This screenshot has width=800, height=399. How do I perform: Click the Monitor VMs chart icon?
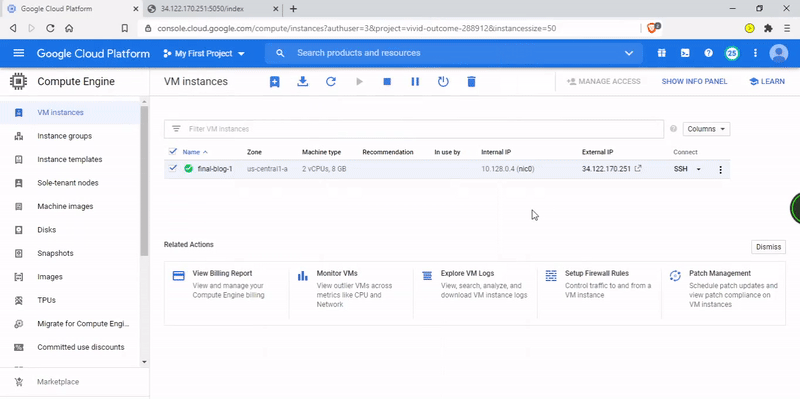[303, 276]
